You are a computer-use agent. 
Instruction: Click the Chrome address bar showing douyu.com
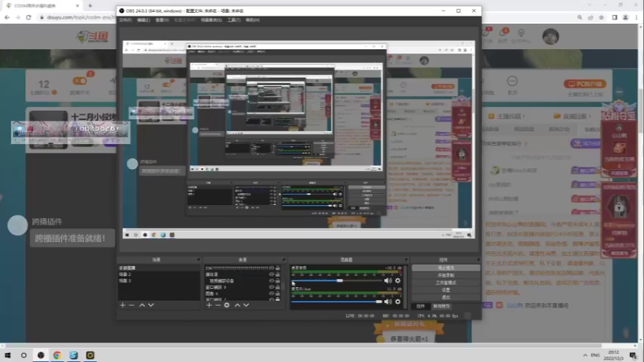click(78, 17)
